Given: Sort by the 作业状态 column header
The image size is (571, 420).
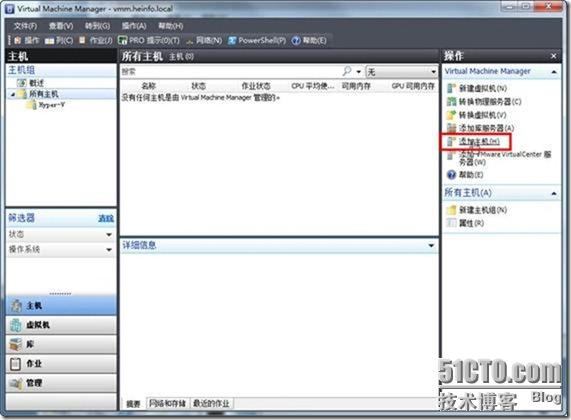Looking at the screenshot, I should [x=256, y=86].
